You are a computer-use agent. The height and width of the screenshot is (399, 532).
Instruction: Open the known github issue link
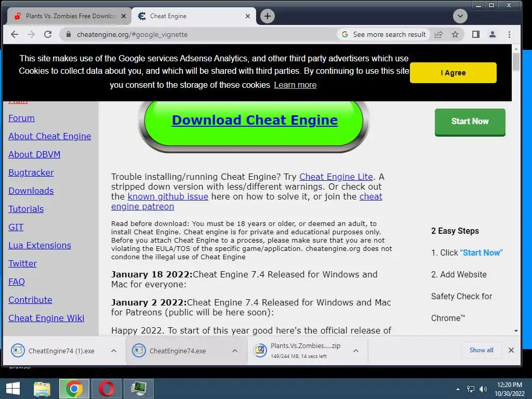coord(168,196)
